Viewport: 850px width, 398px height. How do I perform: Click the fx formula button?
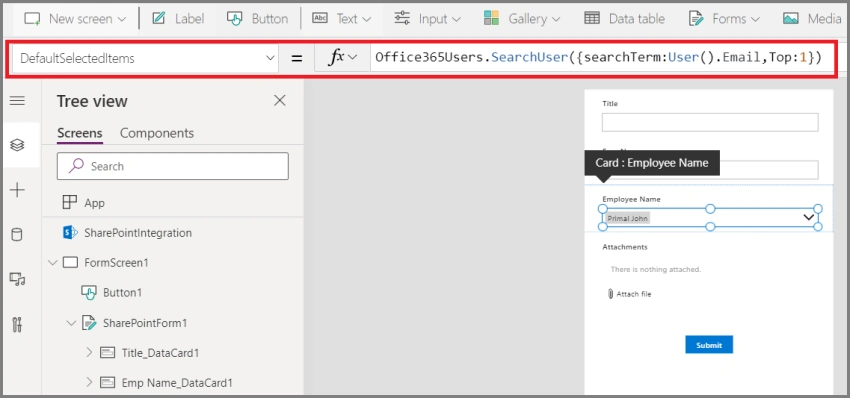pos(343,58)
